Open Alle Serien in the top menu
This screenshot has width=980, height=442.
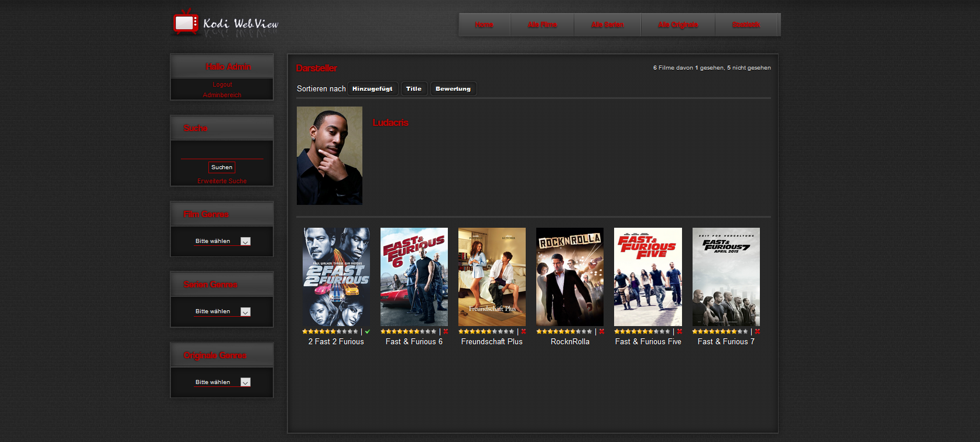pos(607,25)
